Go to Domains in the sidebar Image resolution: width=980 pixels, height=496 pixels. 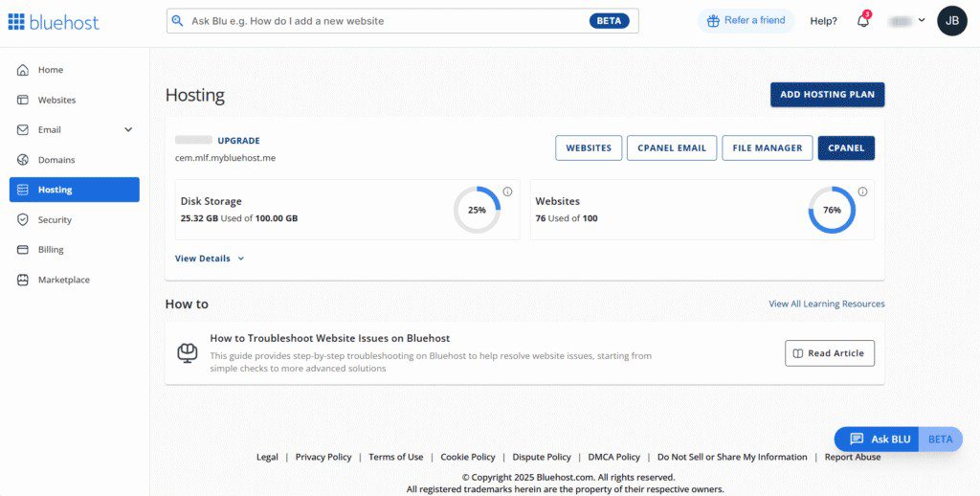tap(56, 160)
